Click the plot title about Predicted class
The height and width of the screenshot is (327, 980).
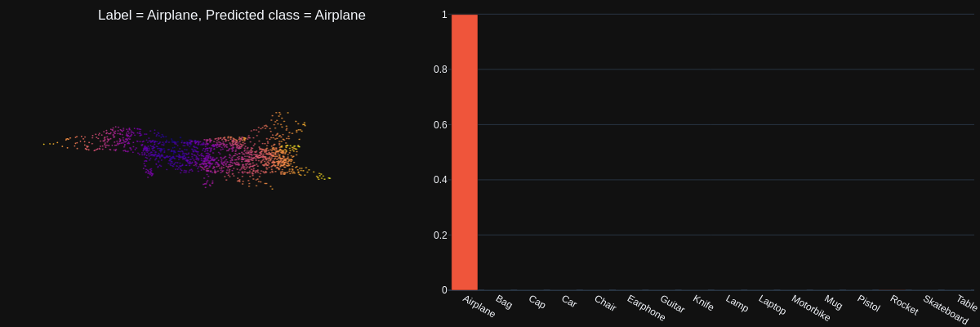[x=231, y=16]
